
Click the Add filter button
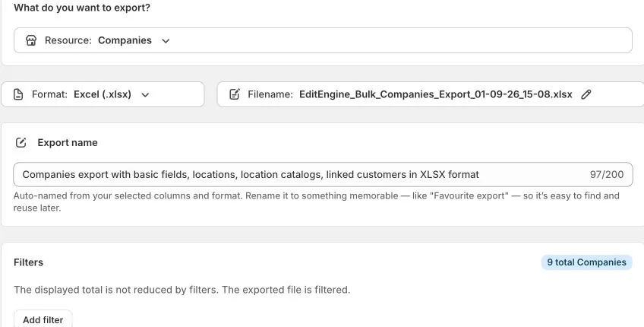tap(43, 319)
